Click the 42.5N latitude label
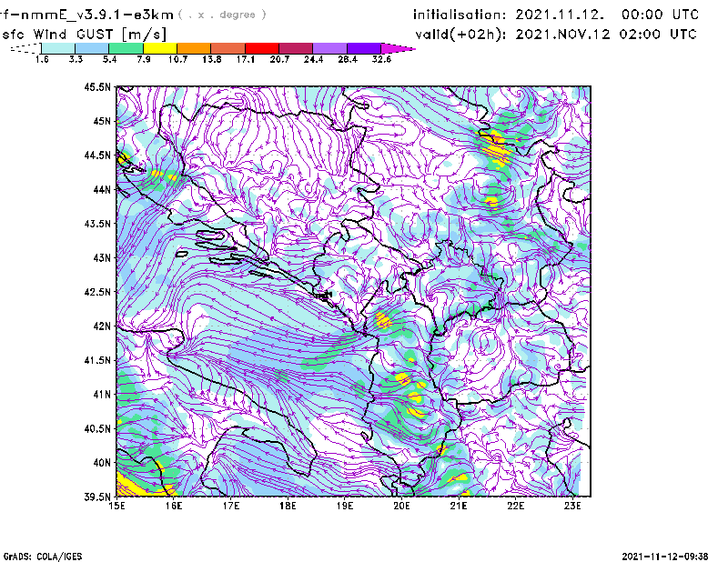 click(97, 292)
